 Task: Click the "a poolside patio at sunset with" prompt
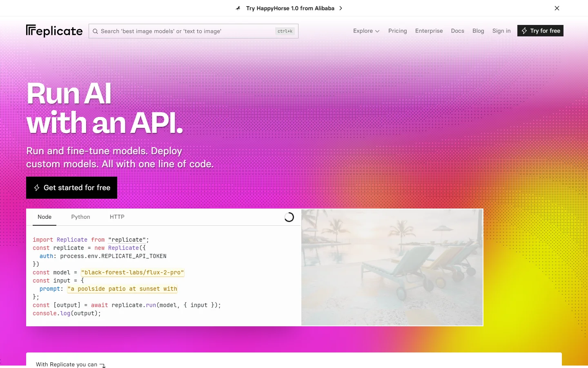pyautogui.click(x=122, y=289)
